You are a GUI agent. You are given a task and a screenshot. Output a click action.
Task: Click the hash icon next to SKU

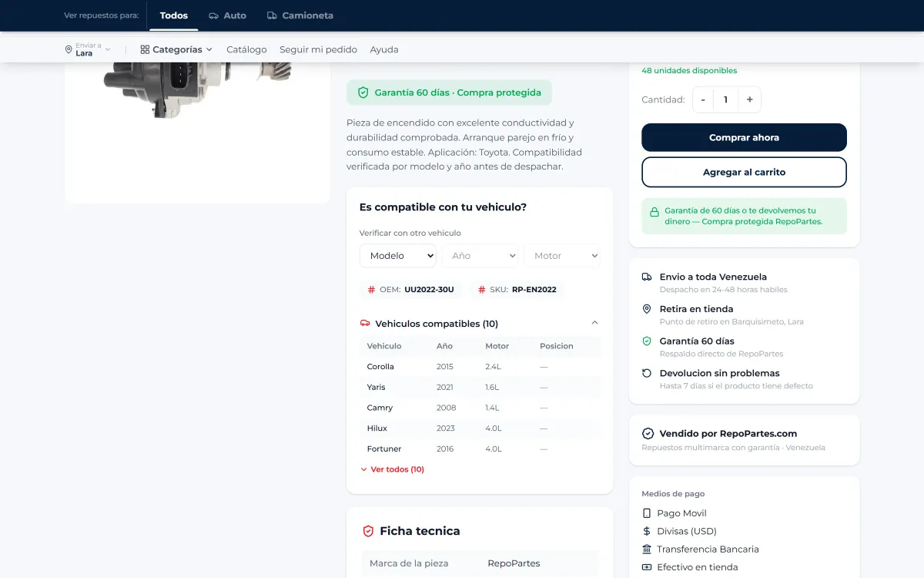pyautogui.click(x=481, y=290)
